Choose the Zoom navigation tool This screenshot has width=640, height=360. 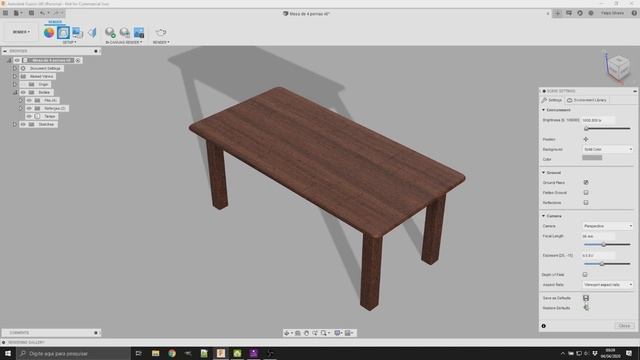pyautogui.click(x=315, y=333)
